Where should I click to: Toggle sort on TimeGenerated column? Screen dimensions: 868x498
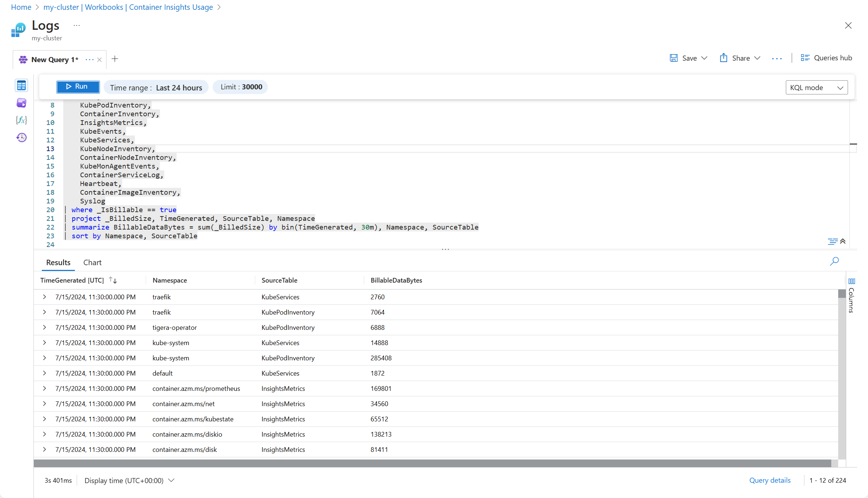click(x=113, y=280)
